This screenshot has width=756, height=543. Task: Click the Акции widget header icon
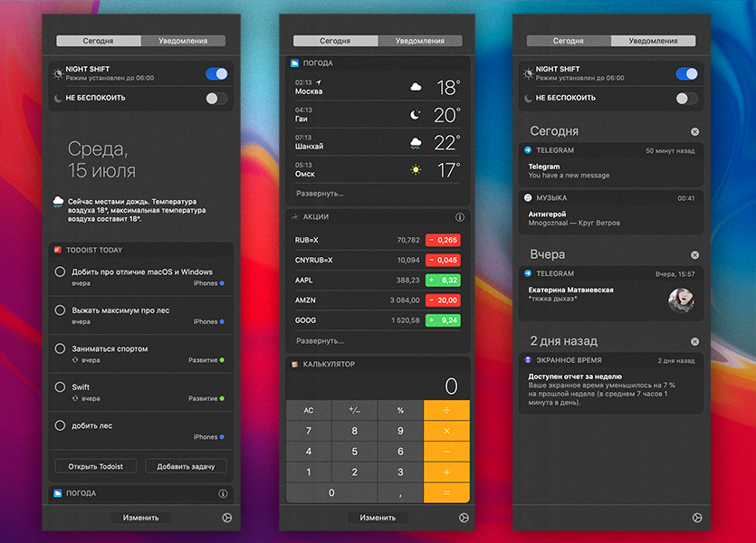294,217
